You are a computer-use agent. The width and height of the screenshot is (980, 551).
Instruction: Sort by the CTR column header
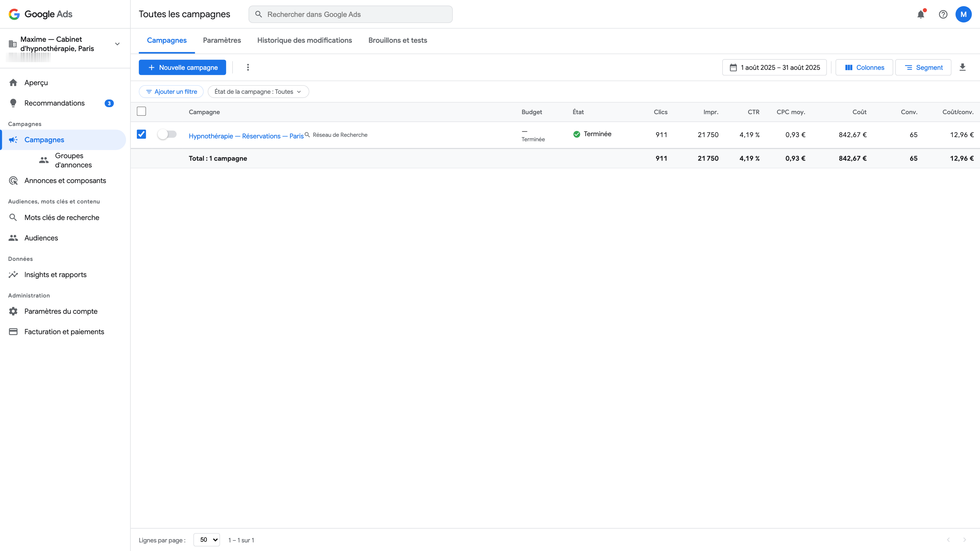[753, 112]
